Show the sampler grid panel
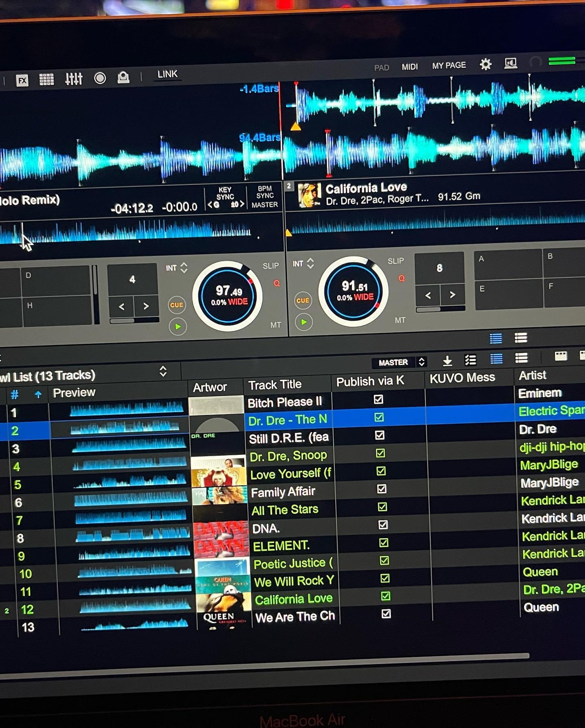 (x=46, y=79)
